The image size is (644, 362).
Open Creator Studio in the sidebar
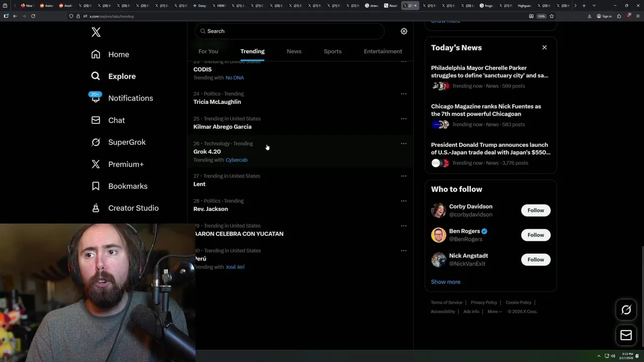(125, 208)
